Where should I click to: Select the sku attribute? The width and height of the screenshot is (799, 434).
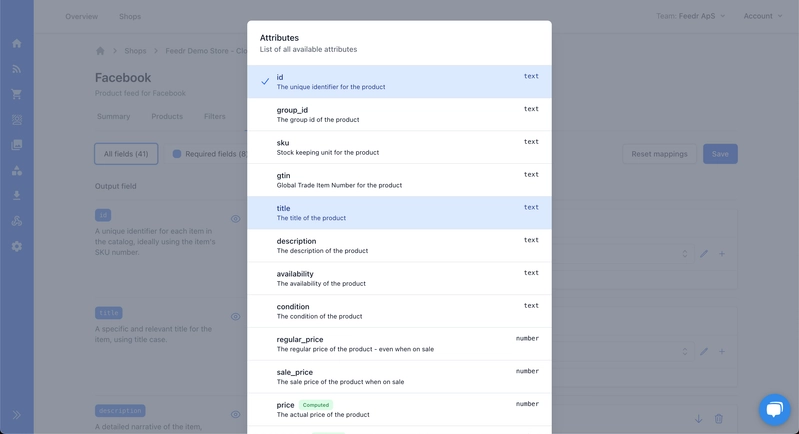coord(400,147)
